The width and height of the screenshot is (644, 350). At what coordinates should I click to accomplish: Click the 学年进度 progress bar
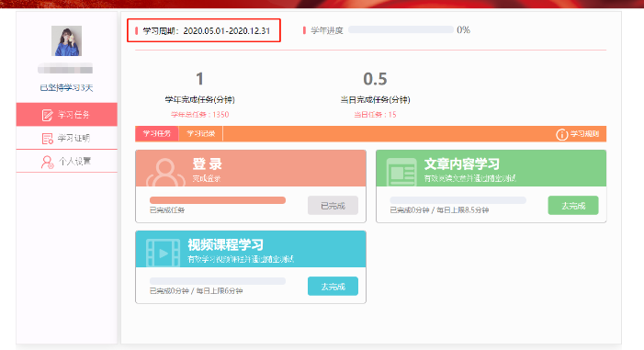pyautogui.click(x=401, y=30)
